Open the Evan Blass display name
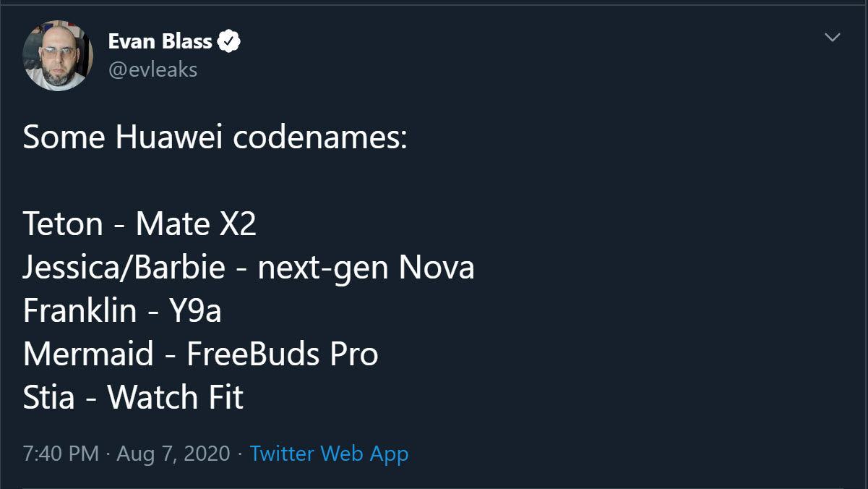This screenshot has width=868, height=489. (x=160, y=42)
